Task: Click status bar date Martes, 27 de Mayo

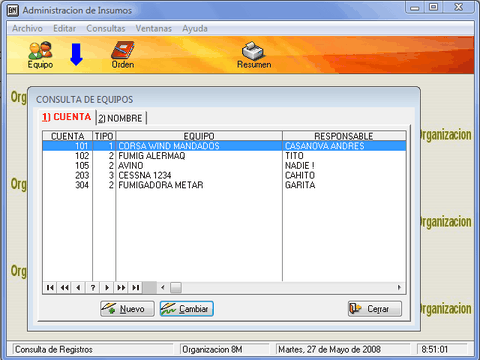Action: coord(343,349)
